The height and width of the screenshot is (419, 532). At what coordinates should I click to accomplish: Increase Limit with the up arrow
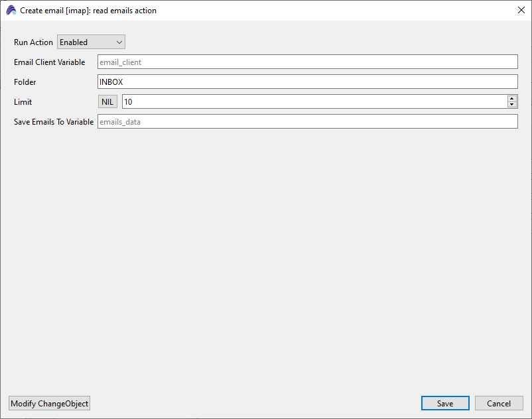point(511,99)
